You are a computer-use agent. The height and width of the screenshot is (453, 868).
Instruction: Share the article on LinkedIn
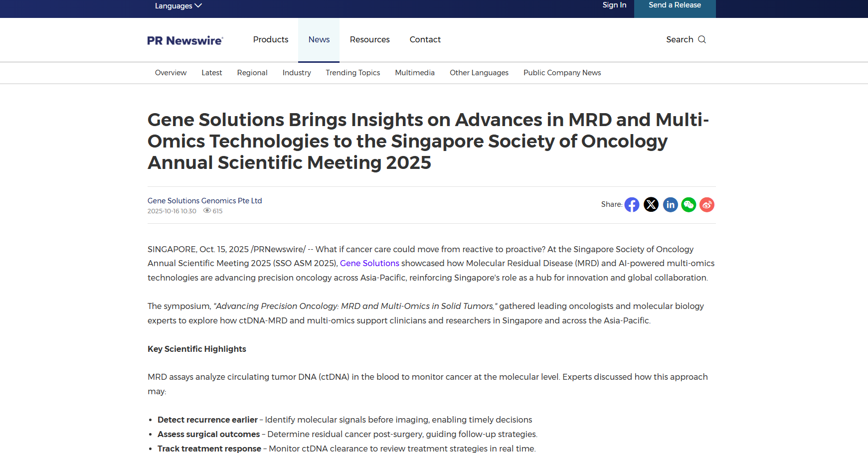pos(670,204)
